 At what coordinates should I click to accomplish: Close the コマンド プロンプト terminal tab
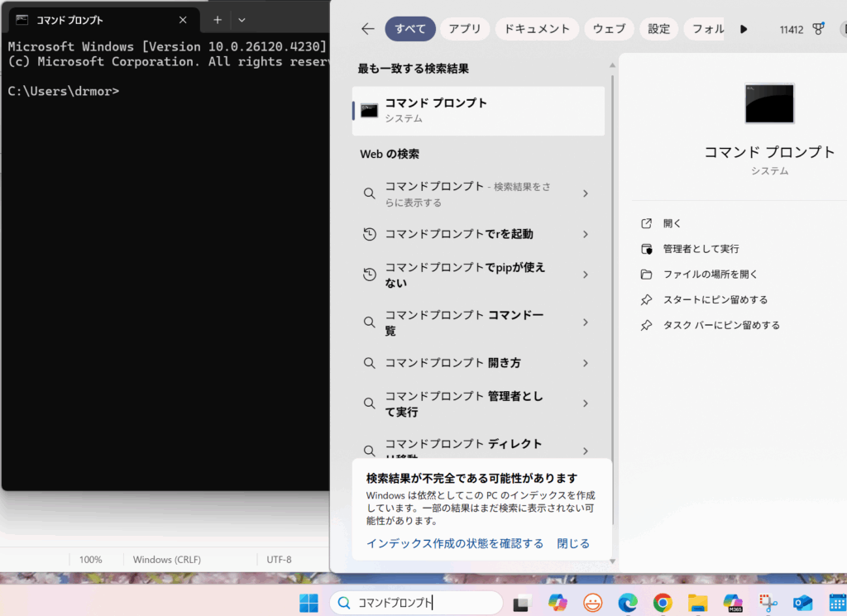click(183, 20)
